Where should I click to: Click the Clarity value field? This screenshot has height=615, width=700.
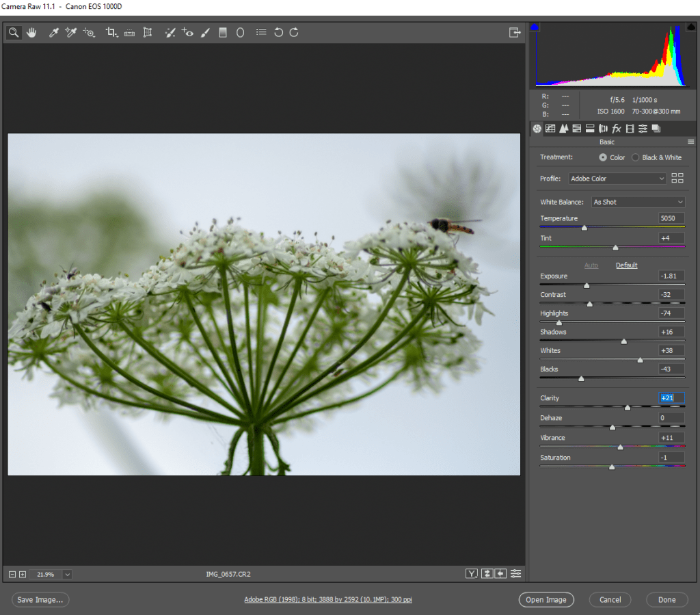(x=671, y=397)
